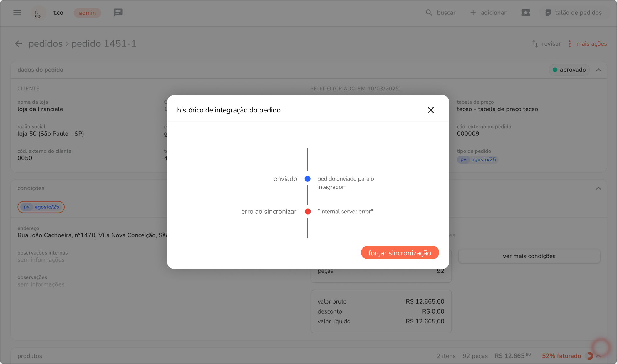Image resolution: width=617 pixels, height=364 pixels.
Task: Collapse the produtos section chevron
Action: pyautogui.click(x=598, y=356)
